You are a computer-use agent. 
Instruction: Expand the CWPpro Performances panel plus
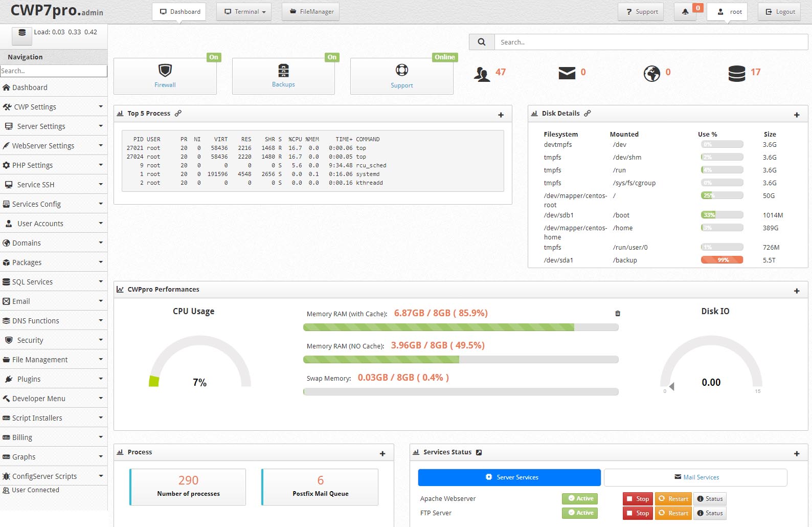(797, 291)
